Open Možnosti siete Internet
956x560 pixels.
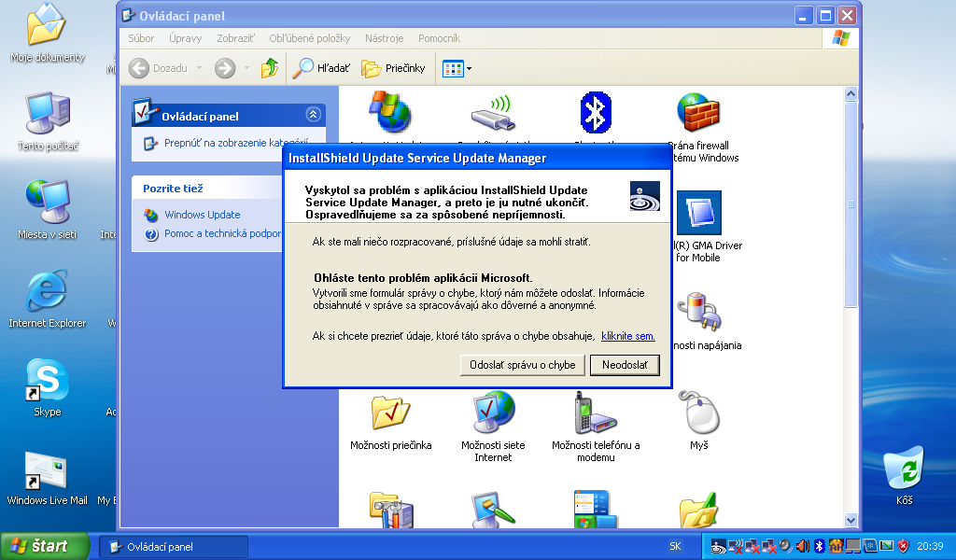493,427
